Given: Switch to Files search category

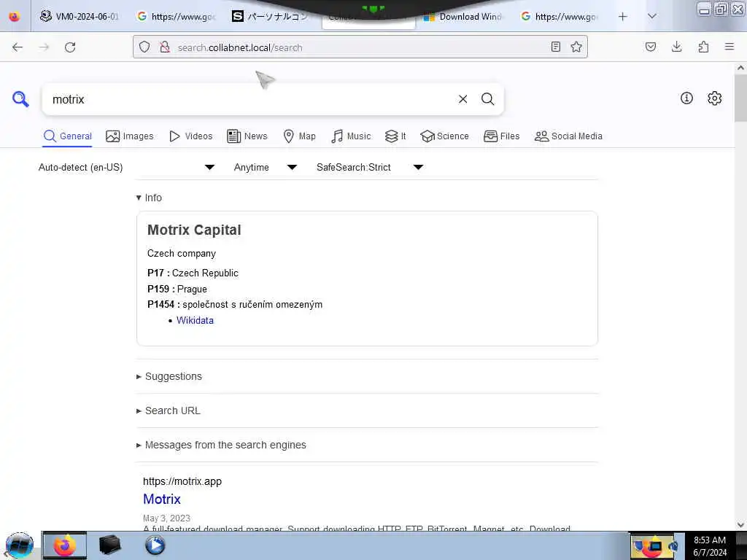Looking at the screenshot, I should coord(501,136).
